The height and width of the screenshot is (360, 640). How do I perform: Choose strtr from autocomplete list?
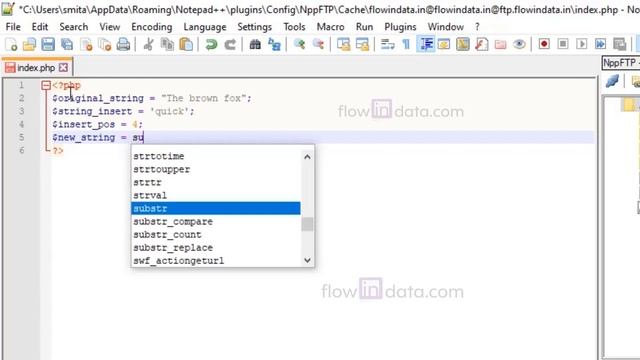(x=216, y=182)
